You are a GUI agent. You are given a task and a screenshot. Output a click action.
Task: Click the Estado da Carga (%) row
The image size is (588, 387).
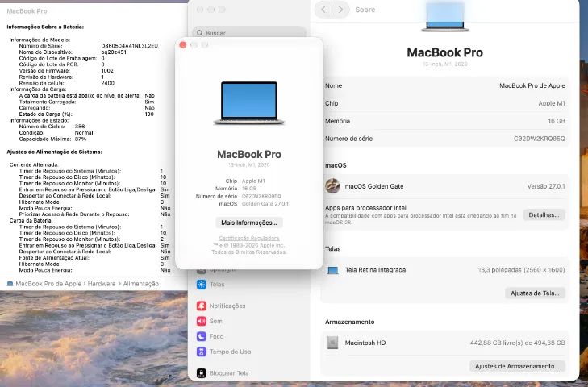pyautogui.click(x=86, y=114)
